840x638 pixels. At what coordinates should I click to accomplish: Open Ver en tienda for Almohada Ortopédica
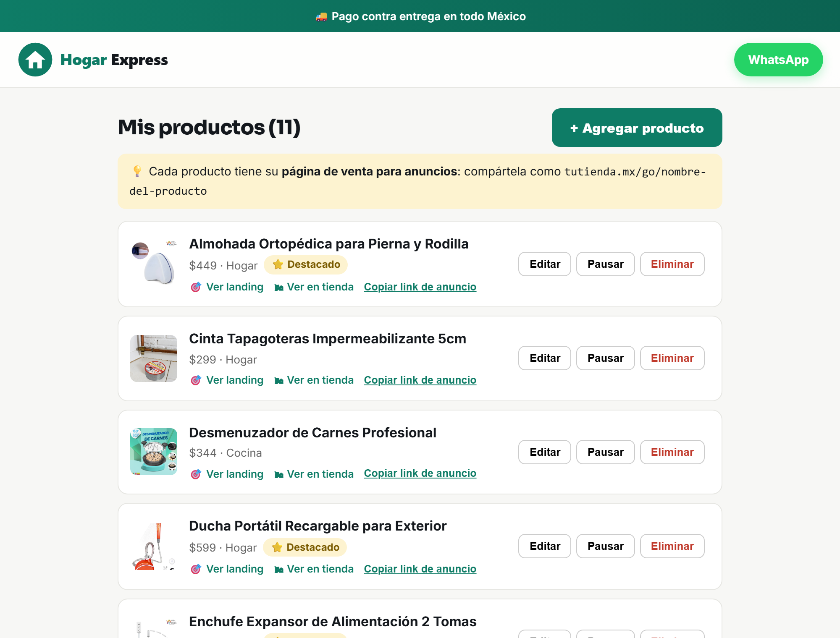tap(320, 287)
